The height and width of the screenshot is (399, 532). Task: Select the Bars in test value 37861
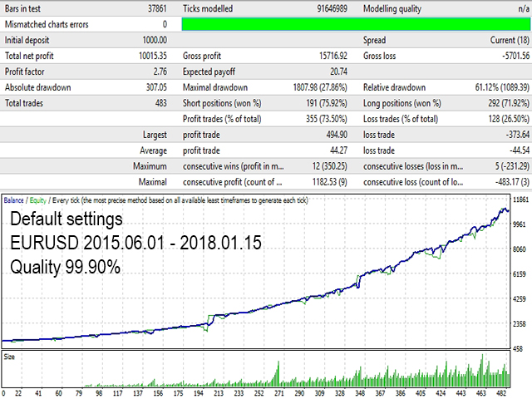point(157,8)
